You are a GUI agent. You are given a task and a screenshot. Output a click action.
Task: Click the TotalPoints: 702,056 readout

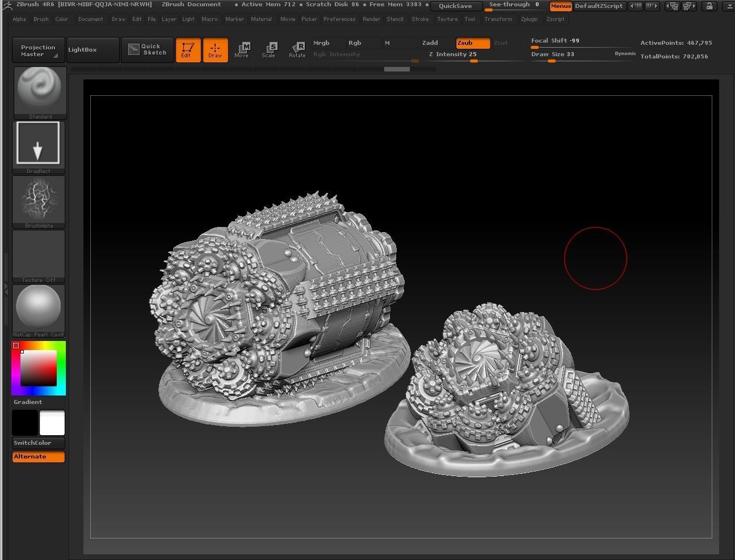(x=674, y=57)
